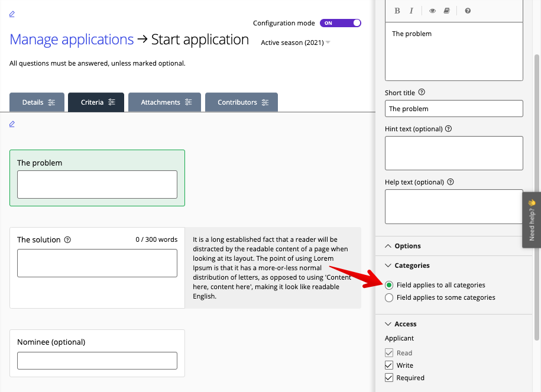Image resolution: width=541 pixels, height=392 pixels.
Task: Click the Nominee (optional) input box
Action: (x=98, y=361)
